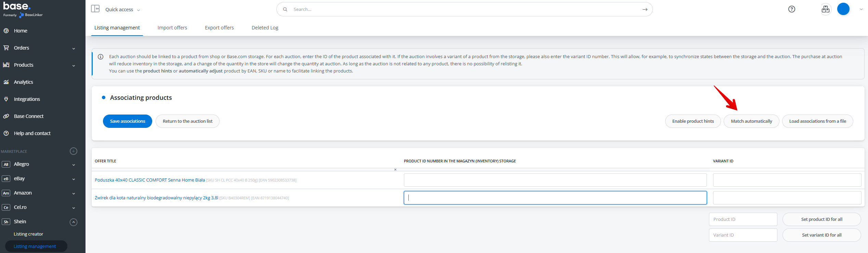The width and height of the screenshot is (868, 253).
Task: Click the sidebar panel toggle icon
Action: pyautogui.click(x=95, y=9)
